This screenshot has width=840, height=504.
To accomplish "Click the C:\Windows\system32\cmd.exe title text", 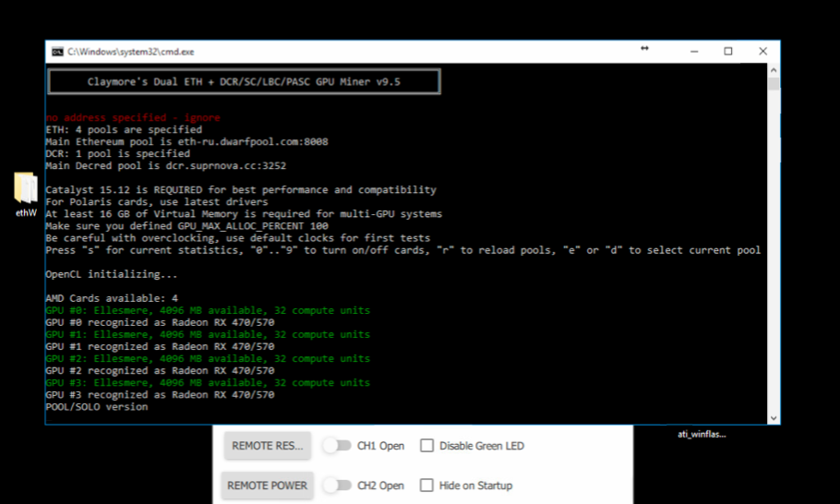I will pyautogui.click(x=131, y=52).
